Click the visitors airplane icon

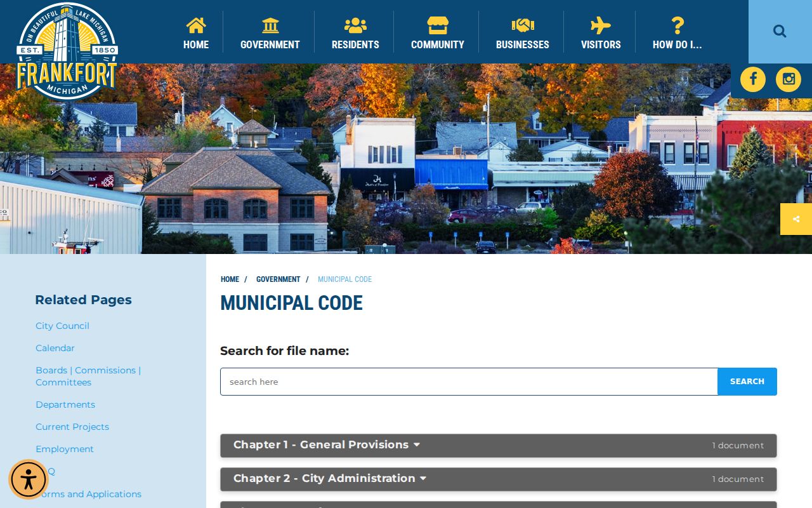click(x=601, y=25)
